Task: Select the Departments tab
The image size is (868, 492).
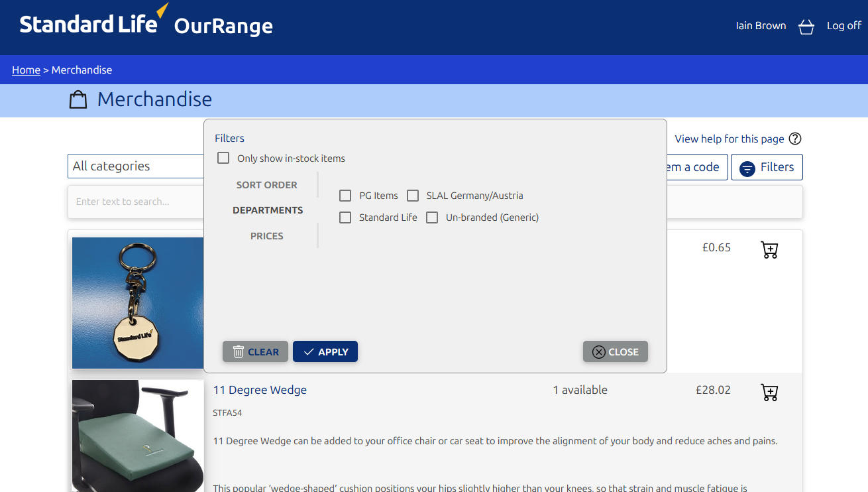Action: click(x=268, y=210)
